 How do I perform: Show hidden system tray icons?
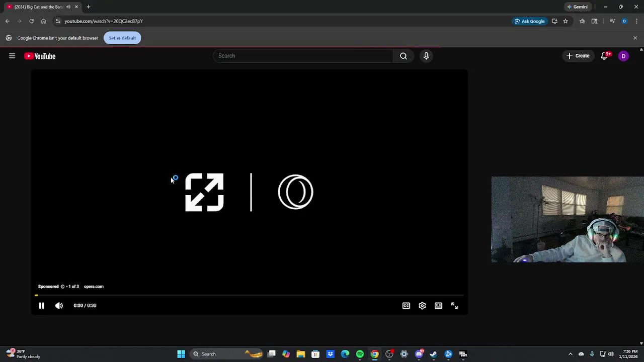pos(570,354)
